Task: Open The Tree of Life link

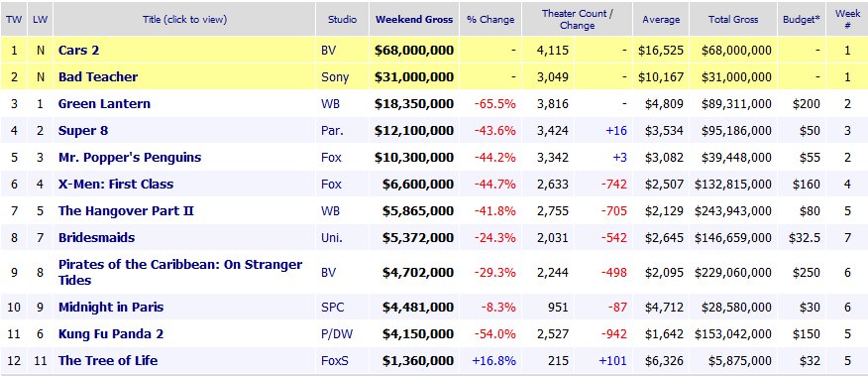Action: click(x=108, y=360)
